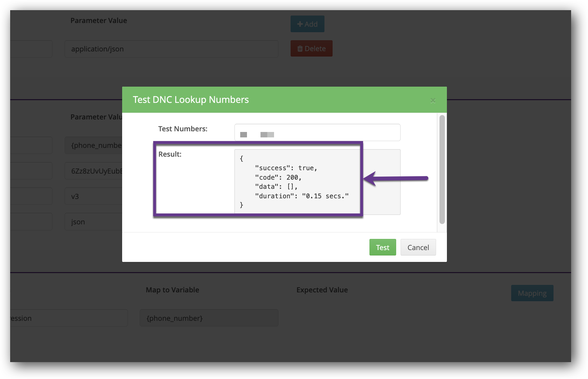This screenshot has height=379, width=588.
Task: Click the red Delete button
Action: pos(312,48)
